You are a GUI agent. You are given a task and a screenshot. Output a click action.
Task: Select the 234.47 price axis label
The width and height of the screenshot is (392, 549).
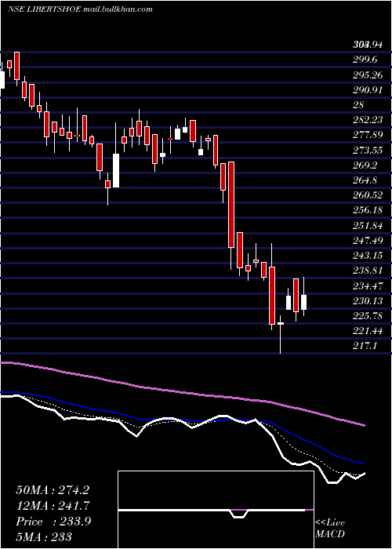pos(368,285)
